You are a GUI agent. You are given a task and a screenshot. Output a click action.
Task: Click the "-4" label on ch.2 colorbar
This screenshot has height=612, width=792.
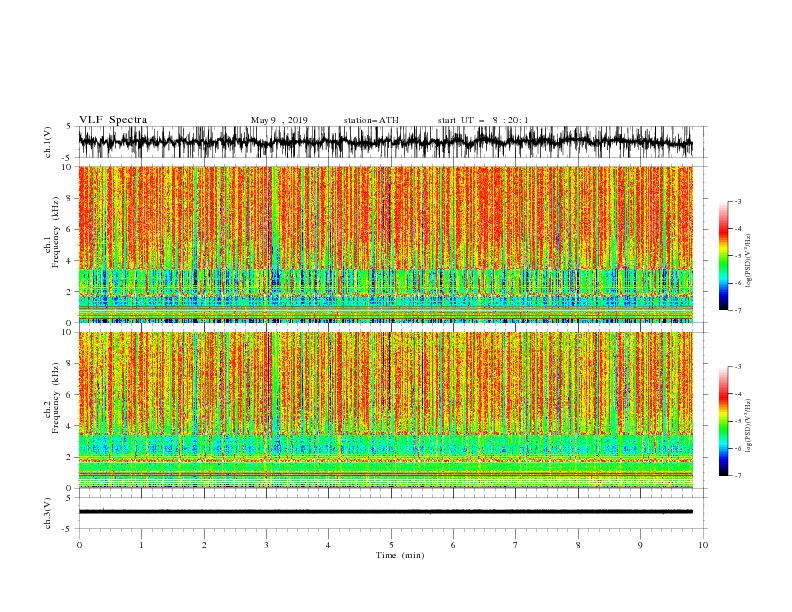pos(737,394)
